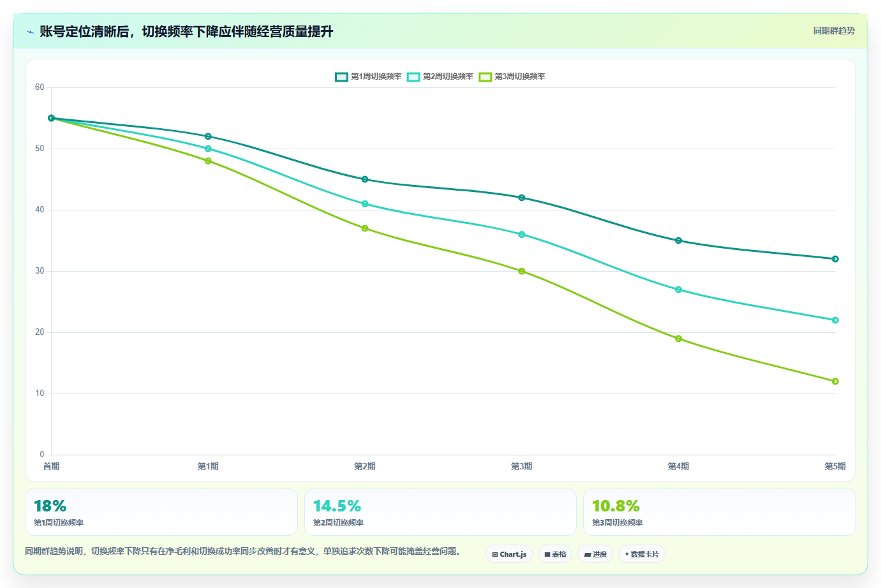Image resolution: width=881 pixels, height=588 pixels.
Task: Click 第1周 series point at 第1期
Action: [208, 136]
